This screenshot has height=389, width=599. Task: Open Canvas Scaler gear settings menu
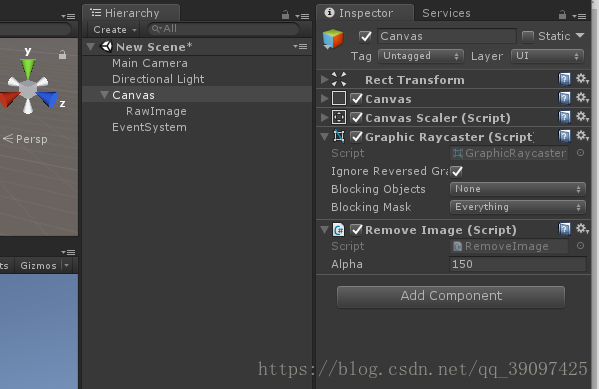[x=582, y=117]
